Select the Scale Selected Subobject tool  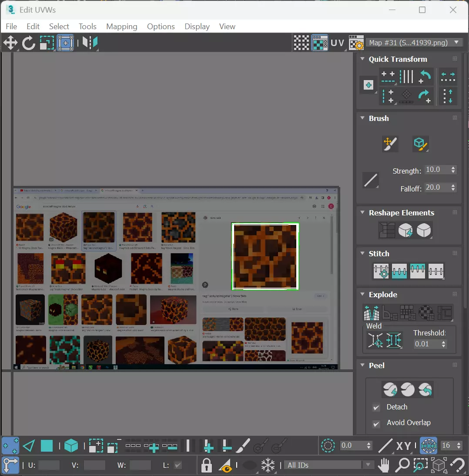(x=47, y=43)
